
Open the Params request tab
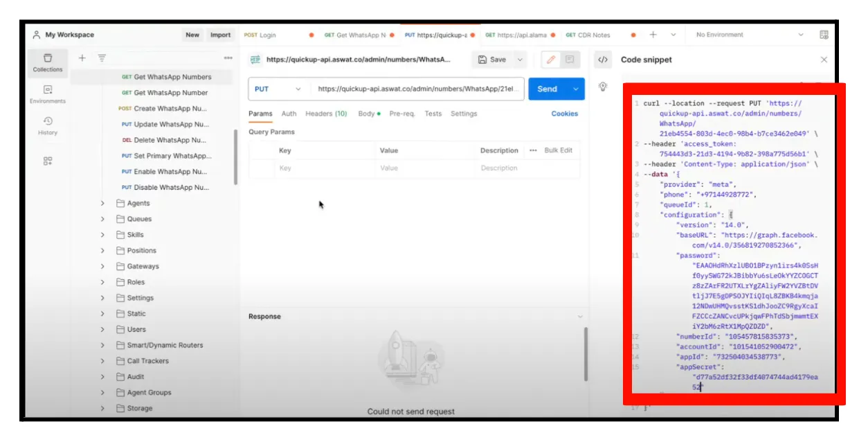pyautogui.click(x=260, y=114)
